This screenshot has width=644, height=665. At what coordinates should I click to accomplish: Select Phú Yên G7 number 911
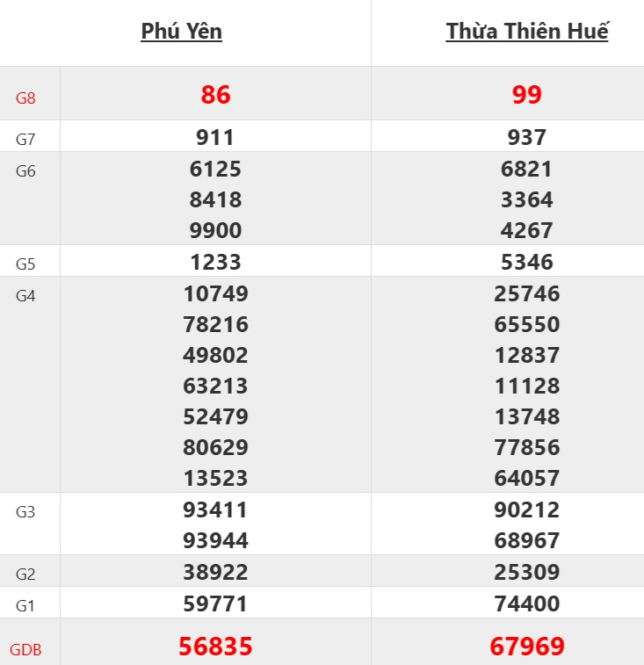(x=215, y=137)
